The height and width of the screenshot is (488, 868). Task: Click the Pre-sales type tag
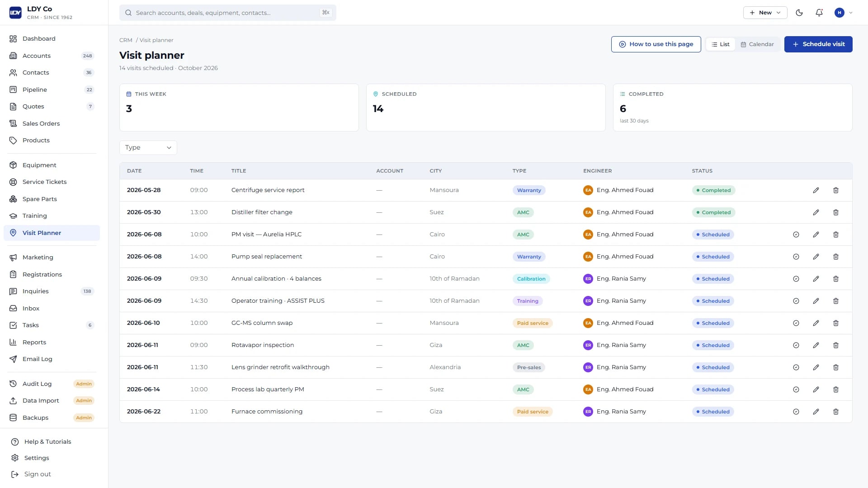click(x=529, y=367)
